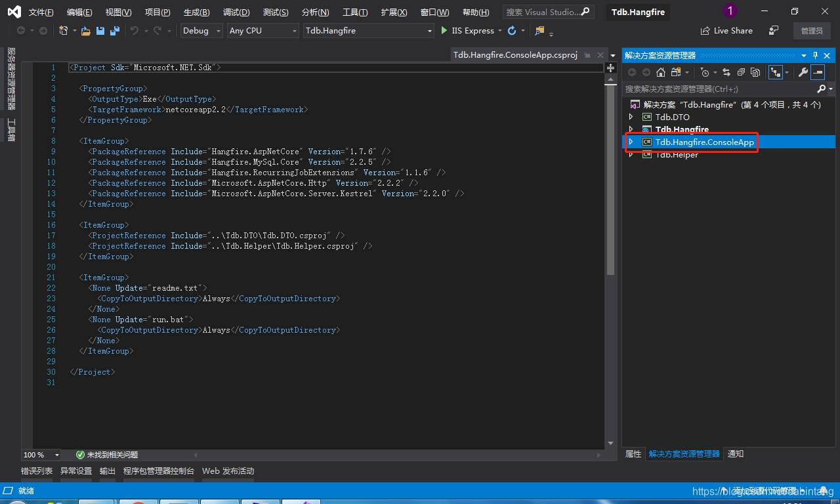Toggle auto-hide pin on Solution Explorer

coord(816,56)
